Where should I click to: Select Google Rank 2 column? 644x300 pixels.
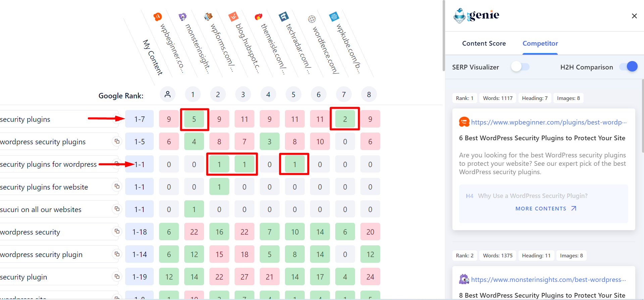point(218,94)
